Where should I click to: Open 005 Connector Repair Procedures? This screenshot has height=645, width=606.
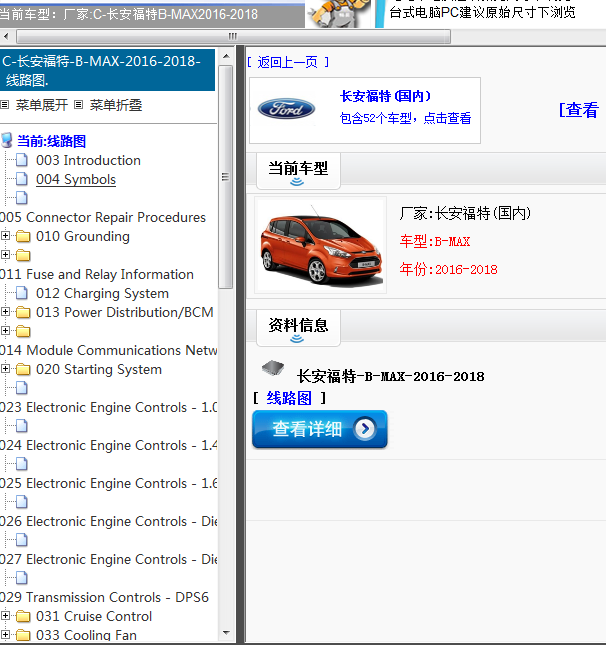pos(103,217)
